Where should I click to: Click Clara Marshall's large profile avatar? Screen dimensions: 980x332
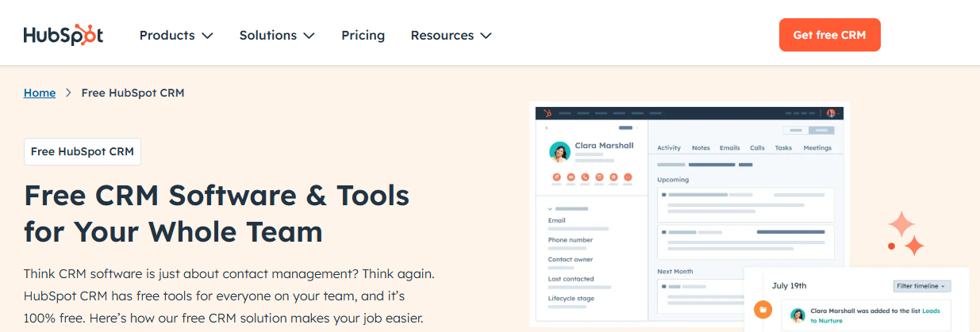[559, 152]
